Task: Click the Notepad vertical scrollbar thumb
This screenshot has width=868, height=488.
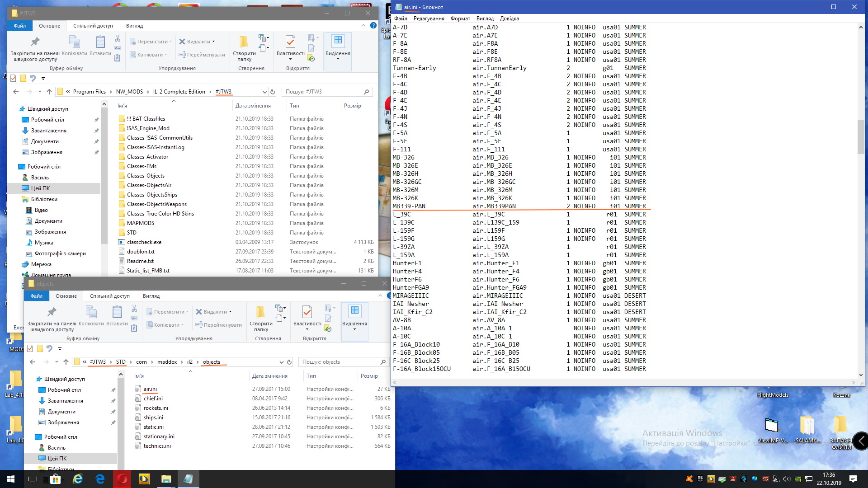Action: click(861, 136)
